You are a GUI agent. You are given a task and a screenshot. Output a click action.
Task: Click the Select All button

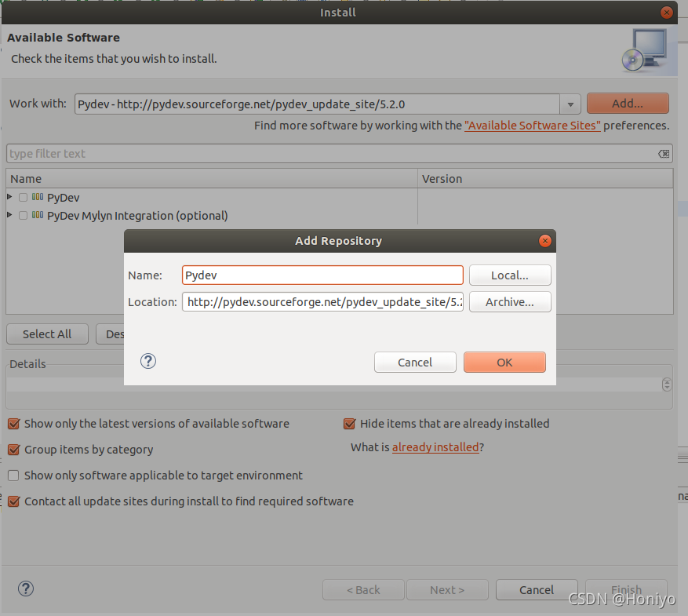47,334
